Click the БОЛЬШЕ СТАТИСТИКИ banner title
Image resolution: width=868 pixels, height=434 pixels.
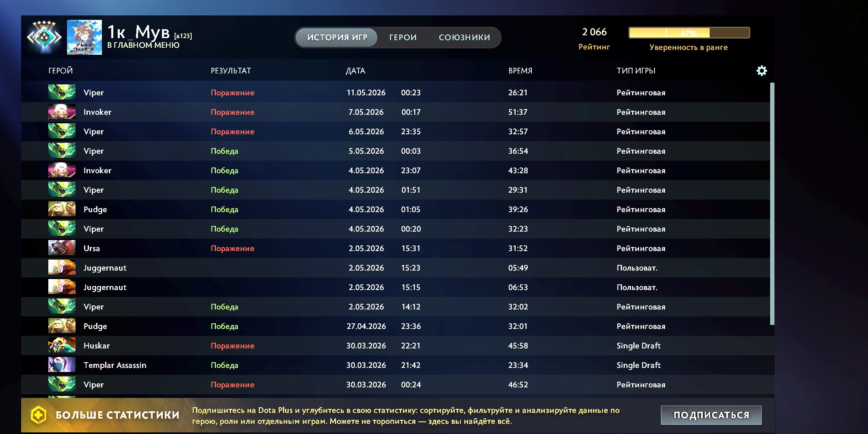(x=117, y=415)
